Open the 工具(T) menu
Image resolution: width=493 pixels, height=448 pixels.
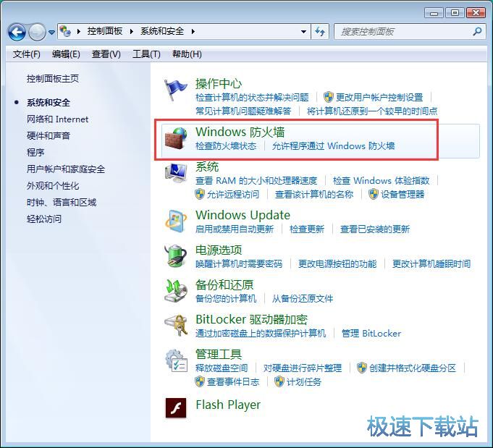[x=146, y=54]
